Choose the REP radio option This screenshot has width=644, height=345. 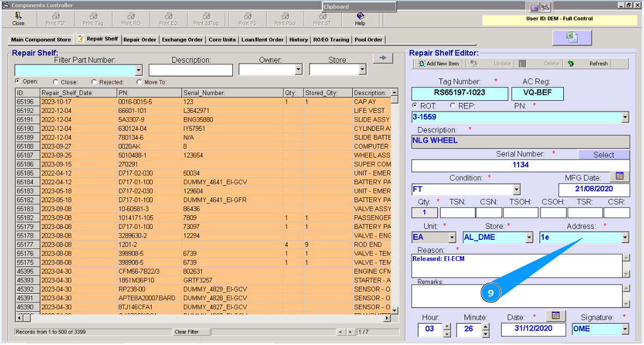453,106
